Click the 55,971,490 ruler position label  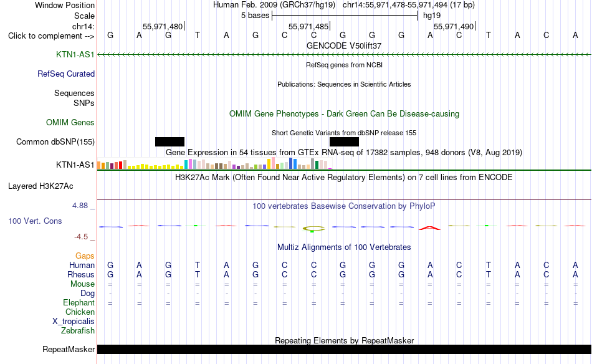pos(454,27)
